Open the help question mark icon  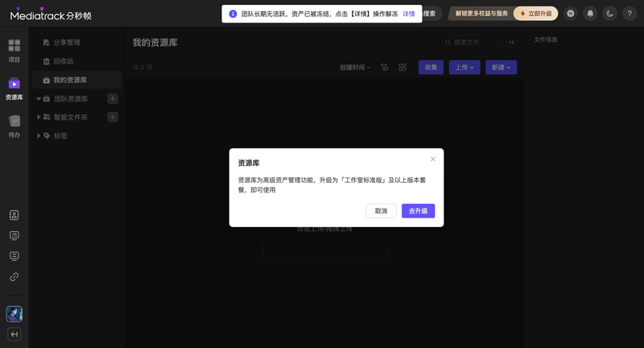click(x=630, y=14)
